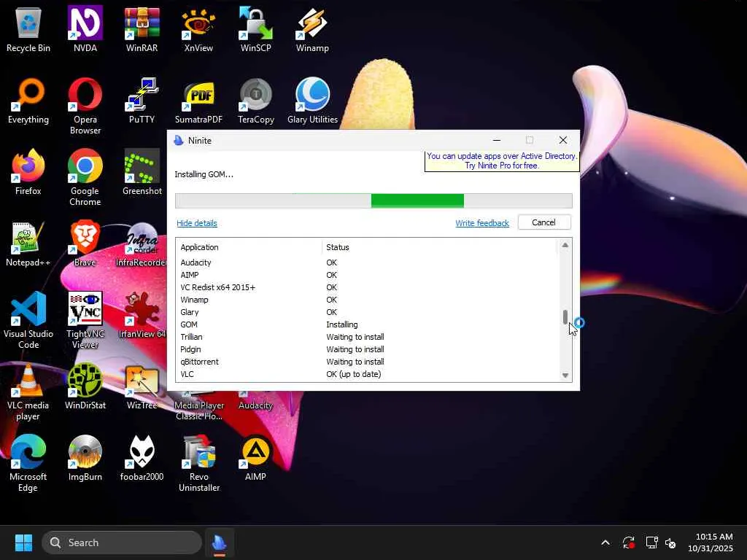Open the Write feedback link
The height and width of the screenshot is (560, 747).
[x=482, y=223]
